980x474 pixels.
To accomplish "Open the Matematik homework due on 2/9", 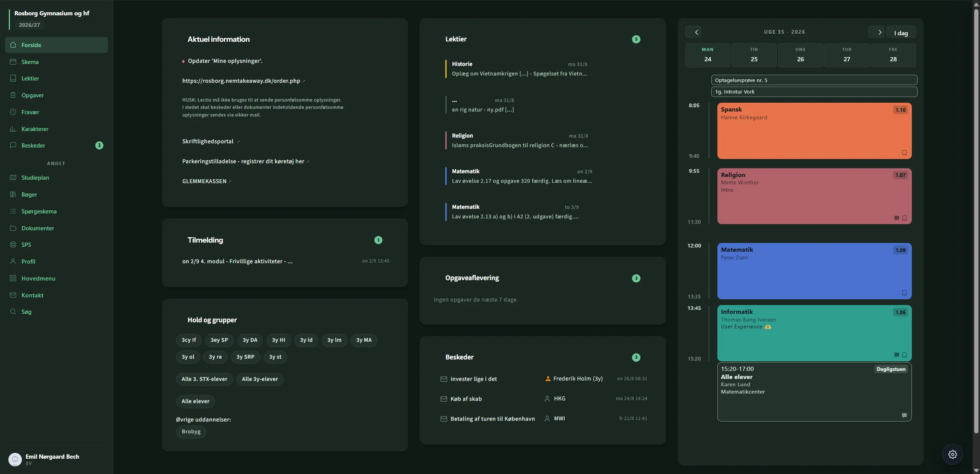I will [x=519, y=176].
